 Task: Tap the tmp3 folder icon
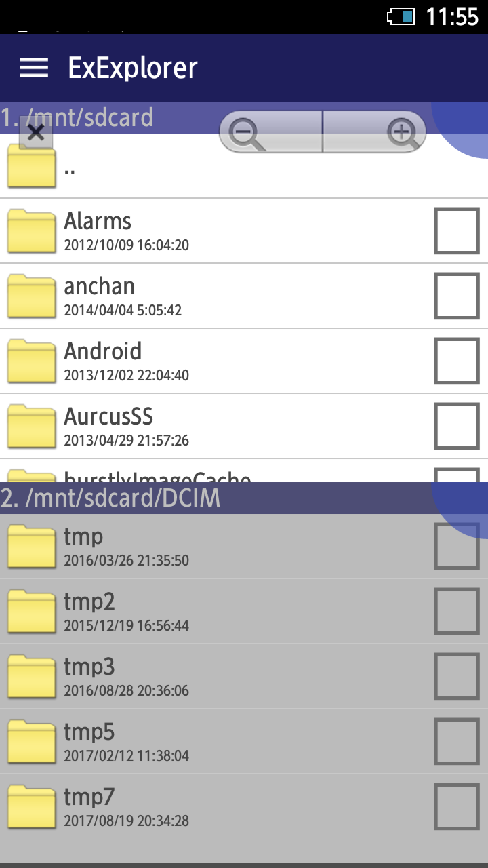[31, 677]
